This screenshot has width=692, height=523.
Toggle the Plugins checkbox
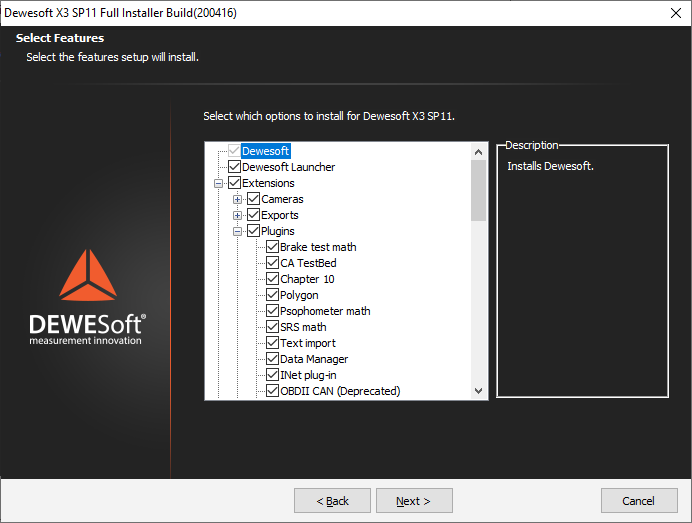click(253, 231)
